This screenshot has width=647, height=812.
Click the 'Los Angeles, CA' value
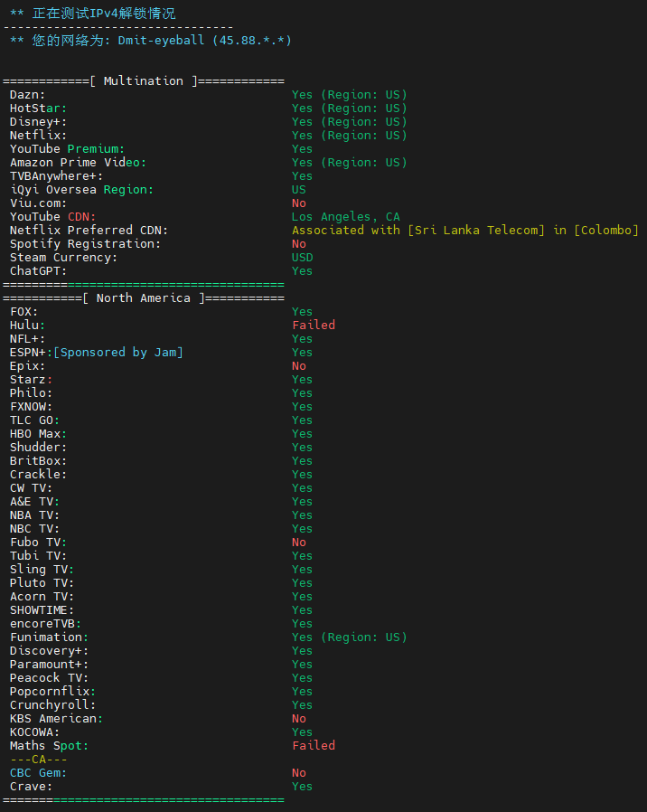tap(346, 216)
